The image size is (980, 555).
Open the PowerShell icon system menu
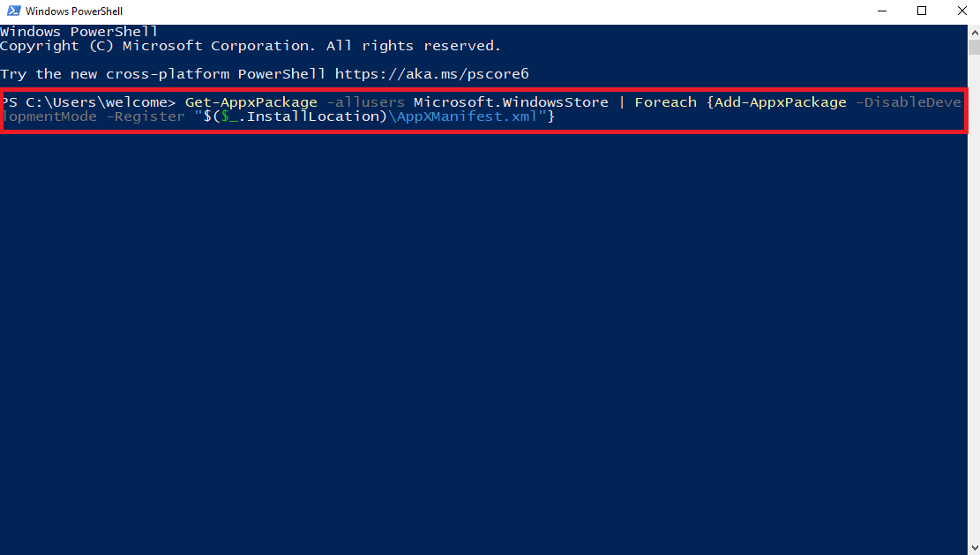pyautogui.click(x=14, y=11)
